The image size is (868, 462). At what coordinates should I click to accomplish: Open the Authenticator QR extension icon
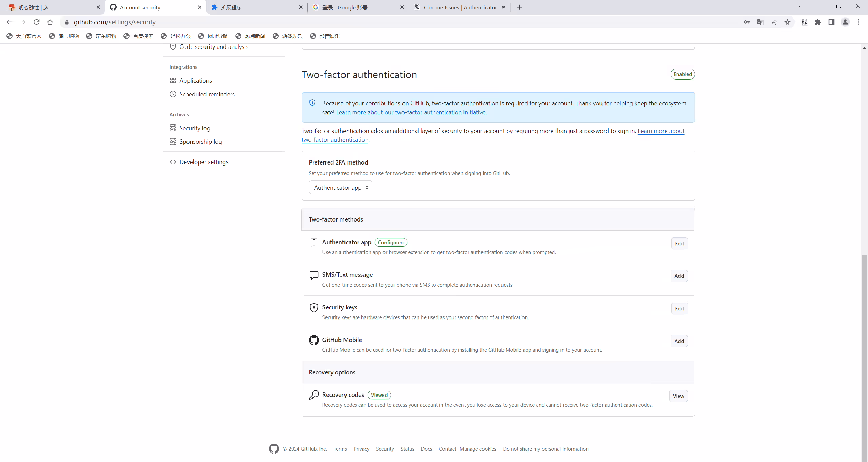pyautogui.click(x=804, y=22)
